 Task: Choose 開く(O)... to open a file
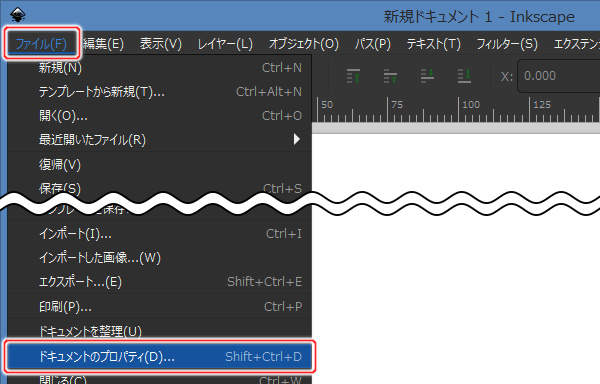(160, 116)
